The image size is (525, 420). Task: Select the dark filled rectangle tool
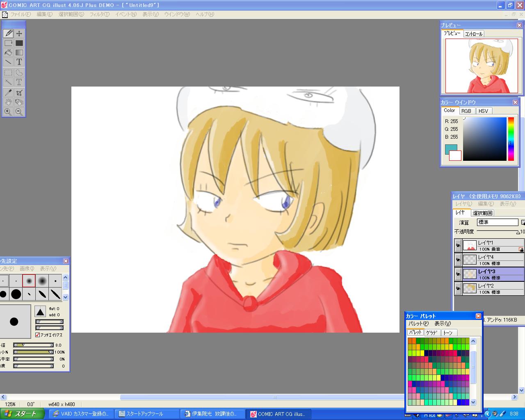(19, 43)
